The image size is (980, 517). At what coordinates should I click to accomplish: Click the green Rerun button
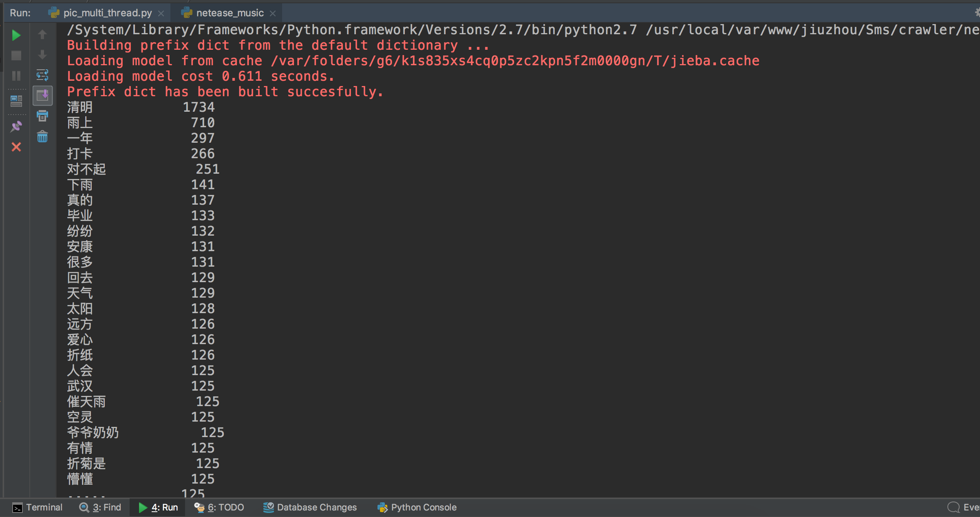[16, 35]
